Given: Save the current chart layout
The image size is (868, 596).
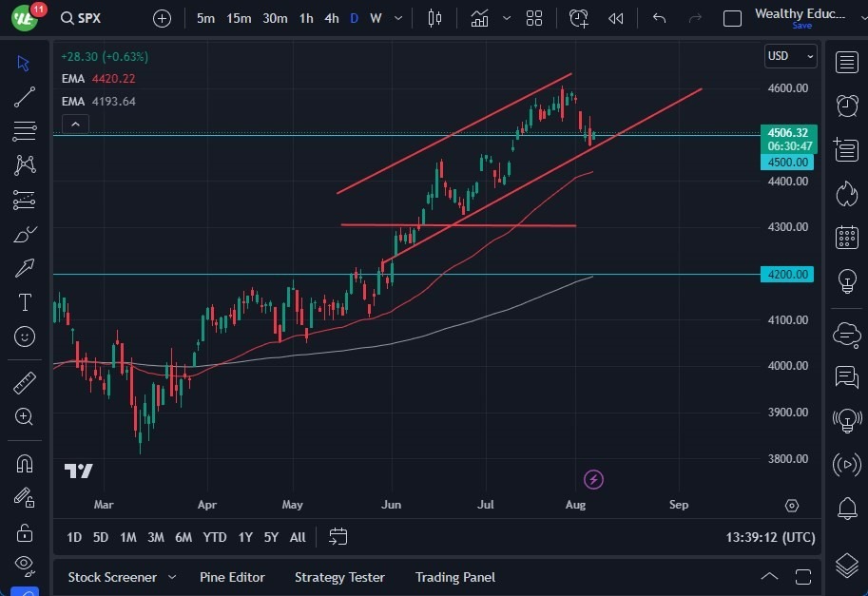Looking at the screenshot, I should point(801,26).
